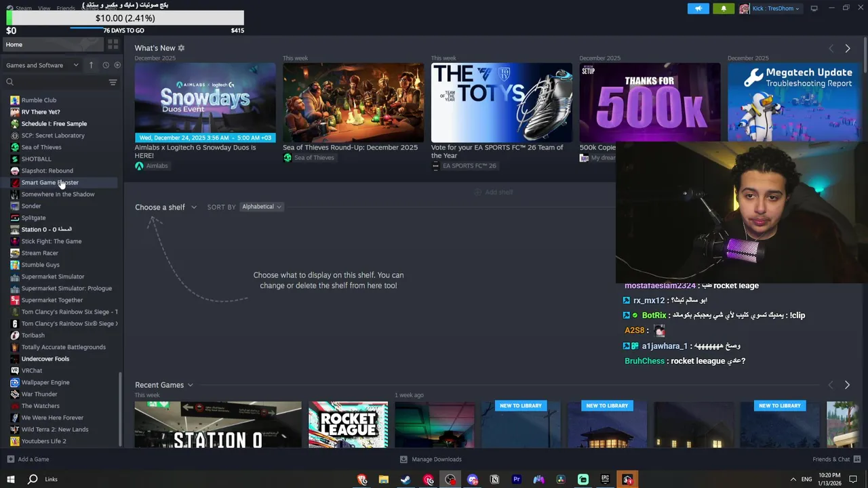Open the green notifications bell

(x=724, y=9)
